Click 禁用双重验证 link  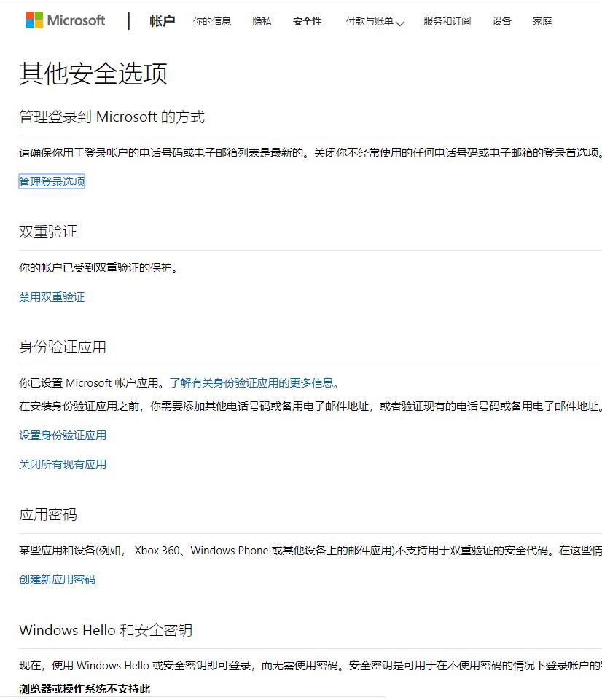pyautogui.click(x=52, y=297)
